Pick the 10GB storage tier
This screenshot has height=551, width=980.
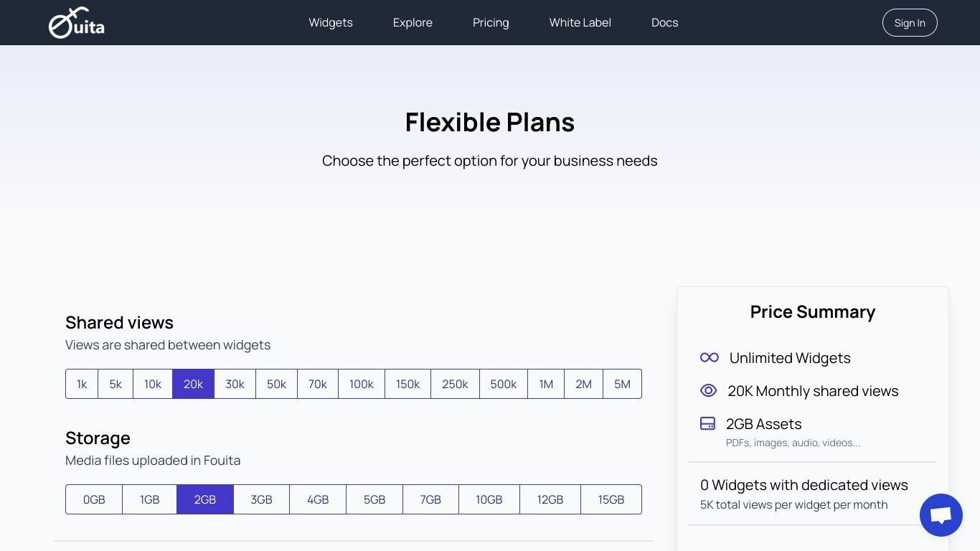point(489,499)
